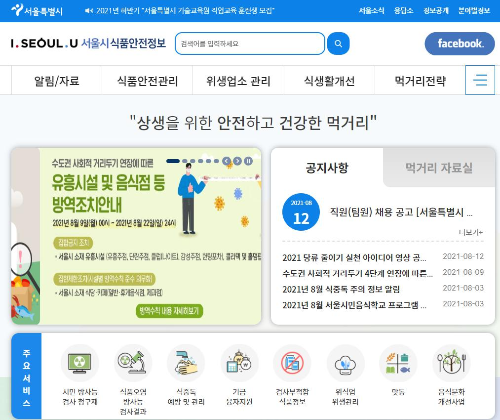Open the 서울소식 top link

(371, 11)
